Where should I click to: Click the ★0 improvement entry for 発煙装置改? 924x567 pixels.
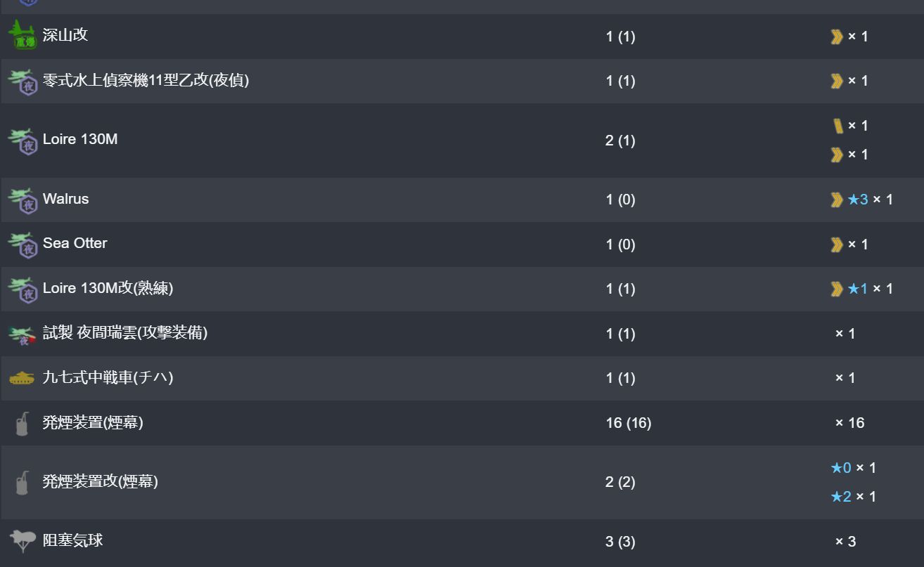[x=841, y=468]
